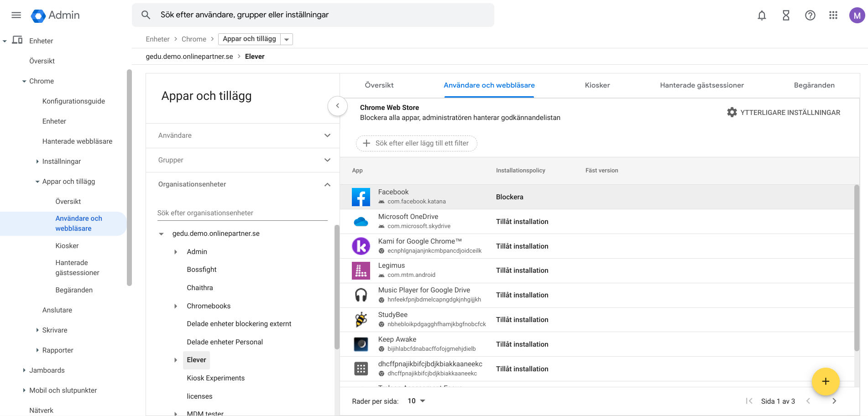Viewport: 868px width, 416px height.
Task: Click the Microsoft OneDrive cloud icon
Action: (361, 222)
